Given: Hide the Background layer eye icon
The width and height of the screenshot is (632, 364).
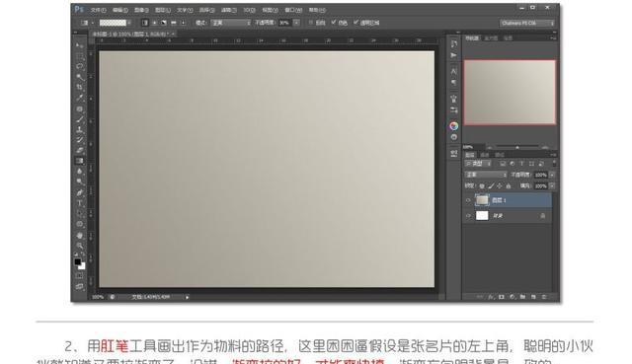Looking at the screenshot, I should 468,216.
